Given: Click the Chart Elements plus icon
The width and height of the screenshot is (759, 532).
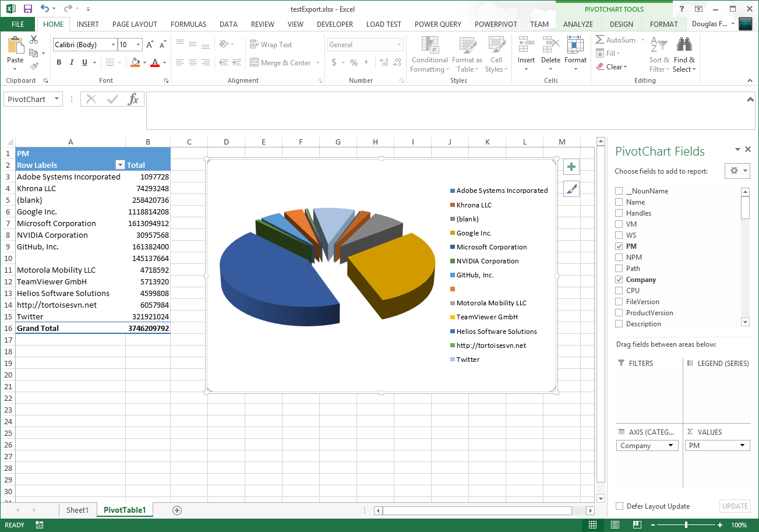Looking at the screenshot, I should pos(571,167).
